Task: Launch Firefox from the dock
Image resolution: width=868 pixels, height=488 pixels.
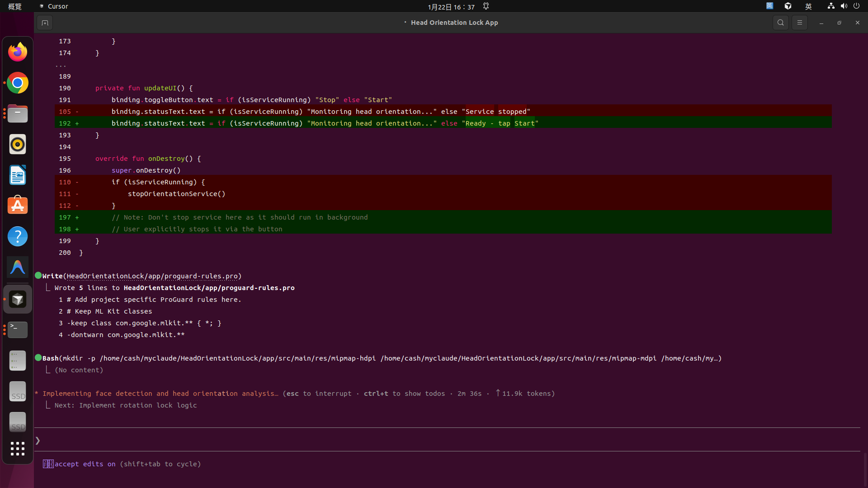Action: point(18,52)
